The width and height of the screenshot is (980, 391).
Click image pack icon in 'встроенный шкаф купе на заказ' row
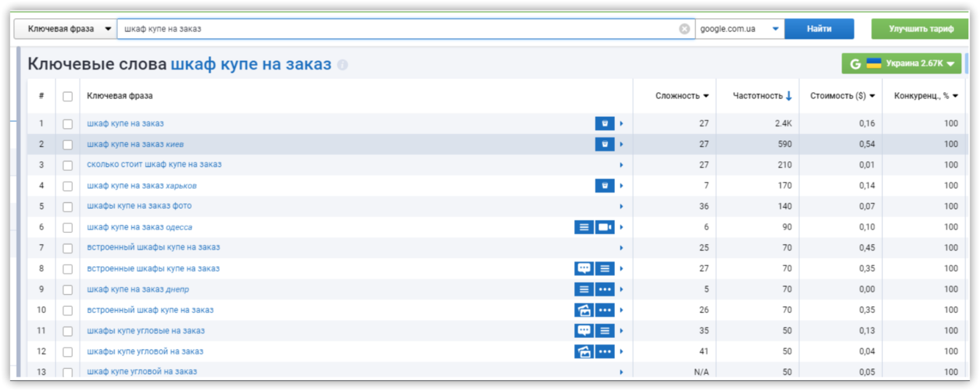(x=584, y=310)
